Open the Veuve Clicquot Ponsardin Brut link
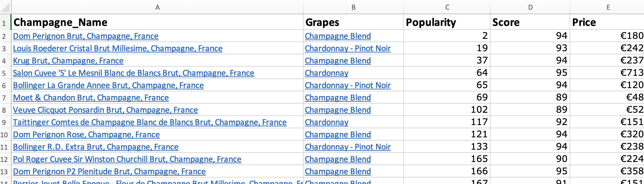Viewport: 644px width, 184px height. [x=105, y=110]
